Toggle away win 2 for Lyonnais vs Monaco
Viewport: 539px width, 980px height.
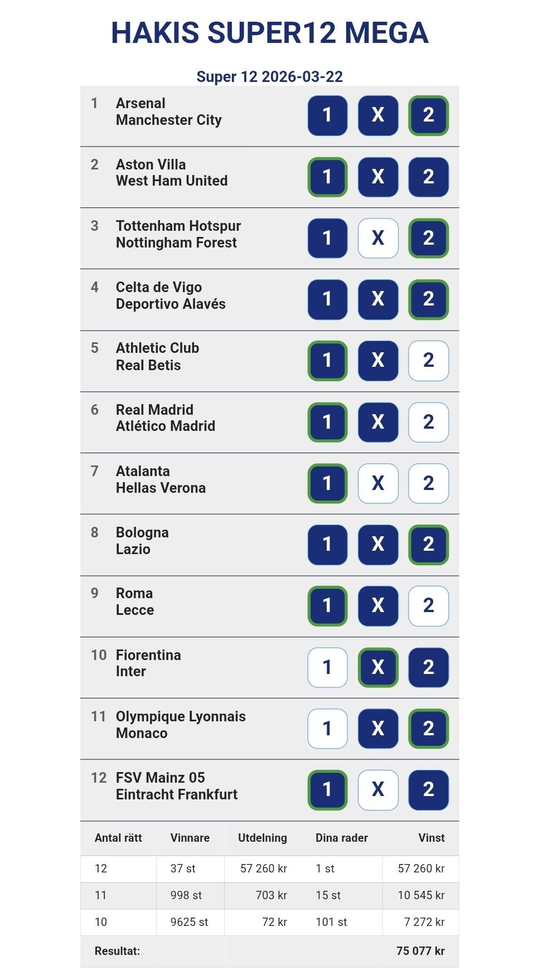click(428, 729)
